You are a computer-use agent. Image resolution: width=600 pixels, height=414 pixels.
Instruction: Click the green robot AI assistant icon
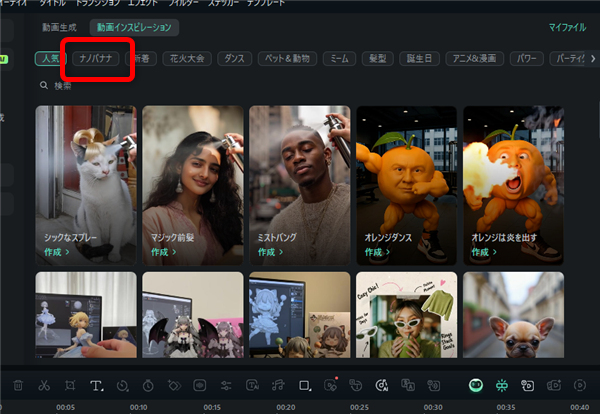pyautogui.click(x=477, y=385)
